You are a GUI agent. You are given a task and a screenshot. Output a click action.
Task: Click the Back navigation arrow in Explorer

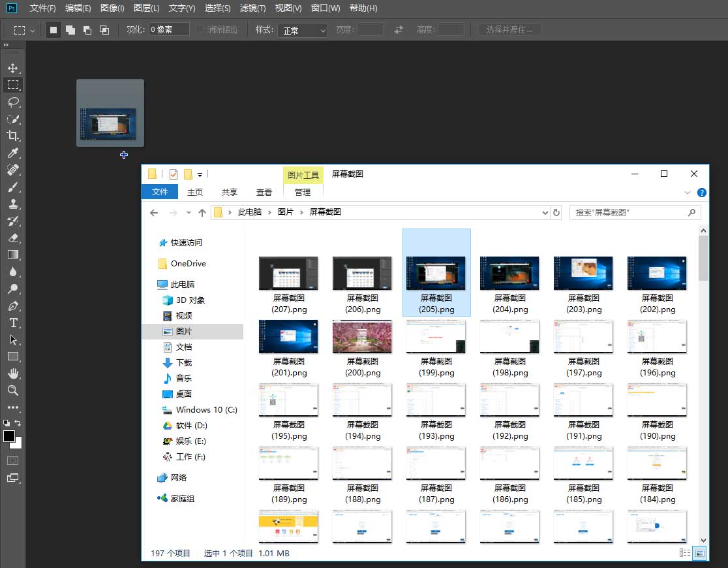(154, 212)
